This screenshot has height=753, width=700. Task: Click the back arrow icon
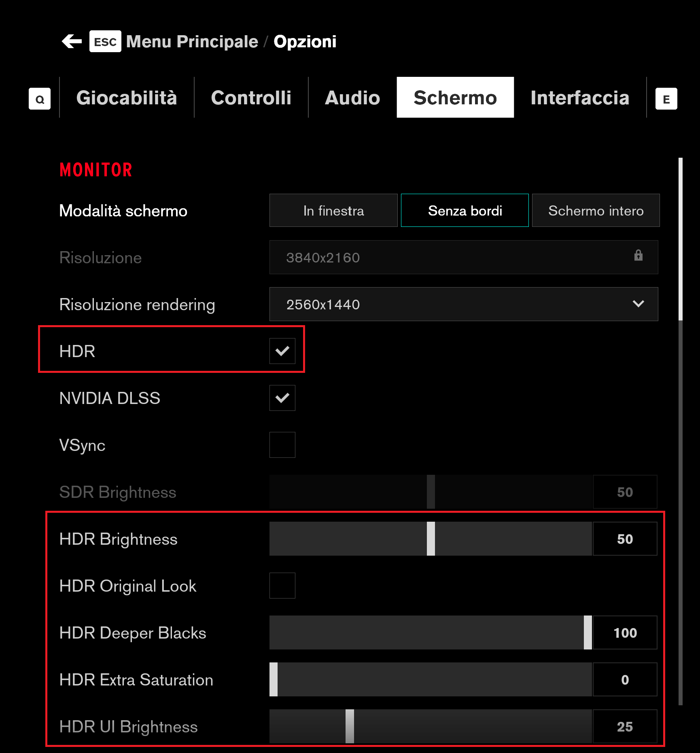click(72, 41)
